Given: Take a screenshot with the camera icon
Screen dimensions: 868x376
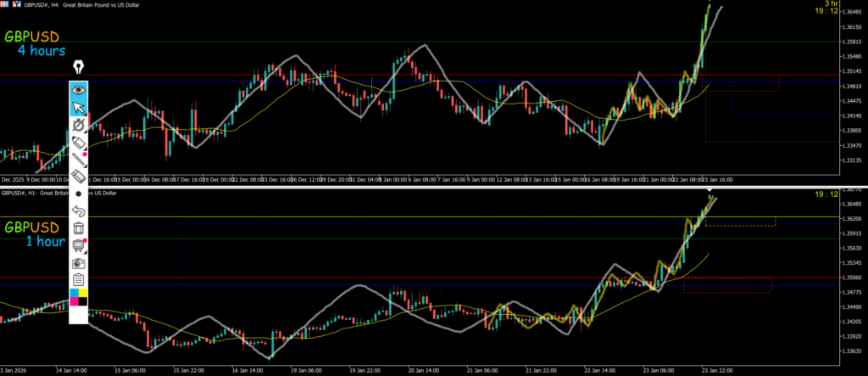Looking at the screenshot, I should 79,263.
